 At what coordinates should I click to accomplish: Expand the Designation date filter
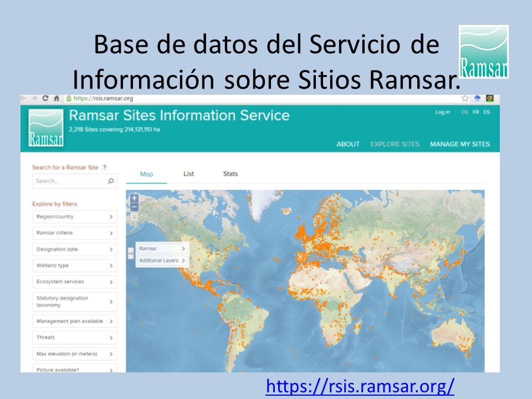pyautogui.click(x=75, y=249)
